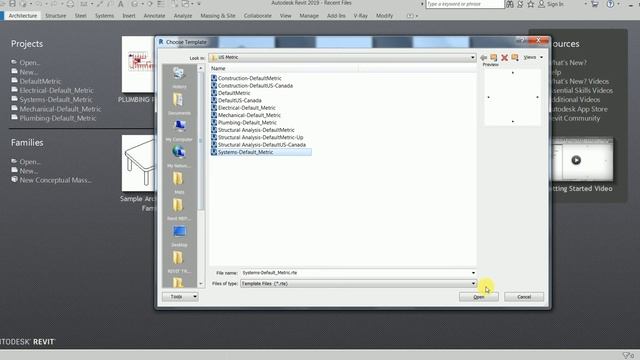Screen dimensions: 640x360
Task: Click the search binoculars icon
Action: pyautogui.click(x=510, y=4)
